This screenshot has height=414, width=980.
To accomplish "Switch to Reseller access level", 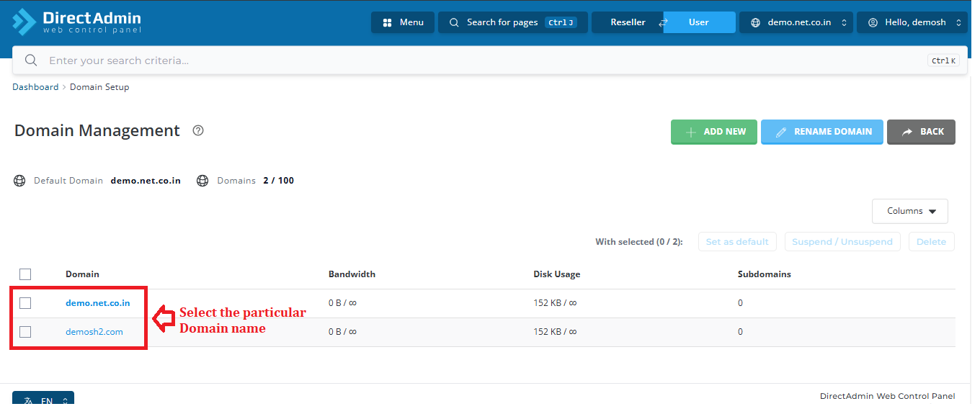I will 628,22.
